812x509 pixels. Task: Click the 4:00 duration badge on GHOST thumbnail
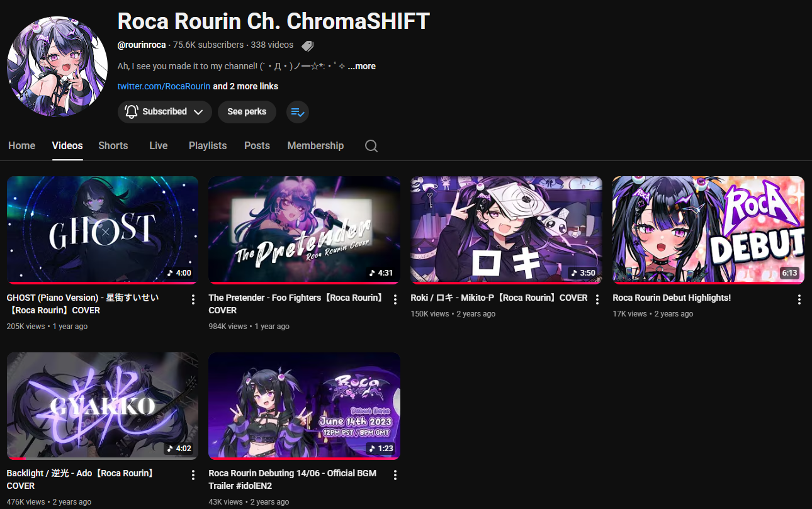coord(179,273)
